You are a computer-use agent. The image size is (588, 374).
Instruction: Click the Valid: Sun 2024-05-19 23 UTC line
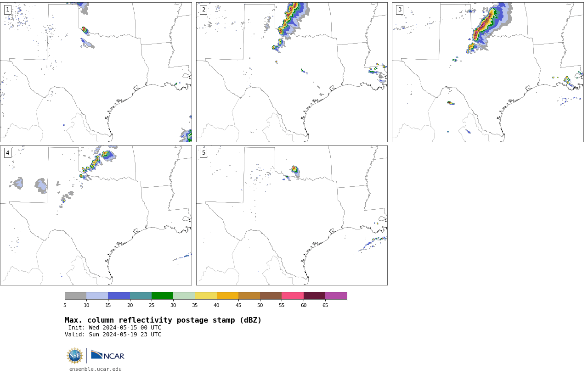pyautogui.click(x=113, y=335)
